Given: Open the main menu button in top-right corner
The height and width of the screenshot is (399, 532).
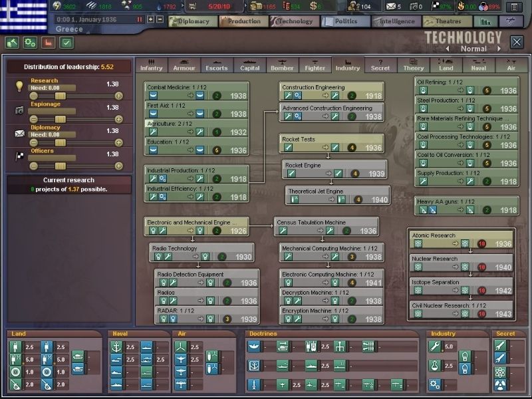Looking at the screenshot, I should click(514, 7).
